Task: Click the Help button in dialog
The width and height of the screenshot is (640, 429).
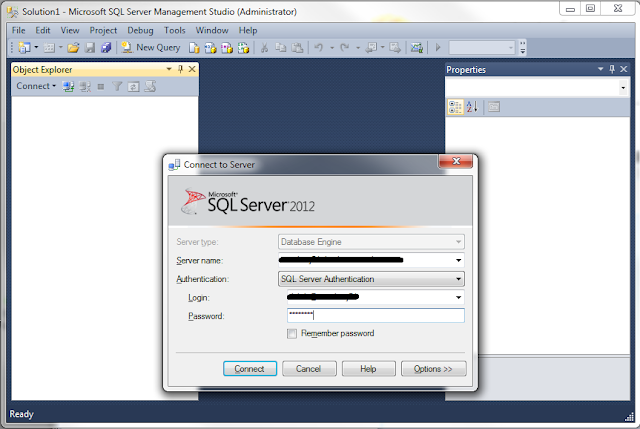Action: tap(369, 369)
